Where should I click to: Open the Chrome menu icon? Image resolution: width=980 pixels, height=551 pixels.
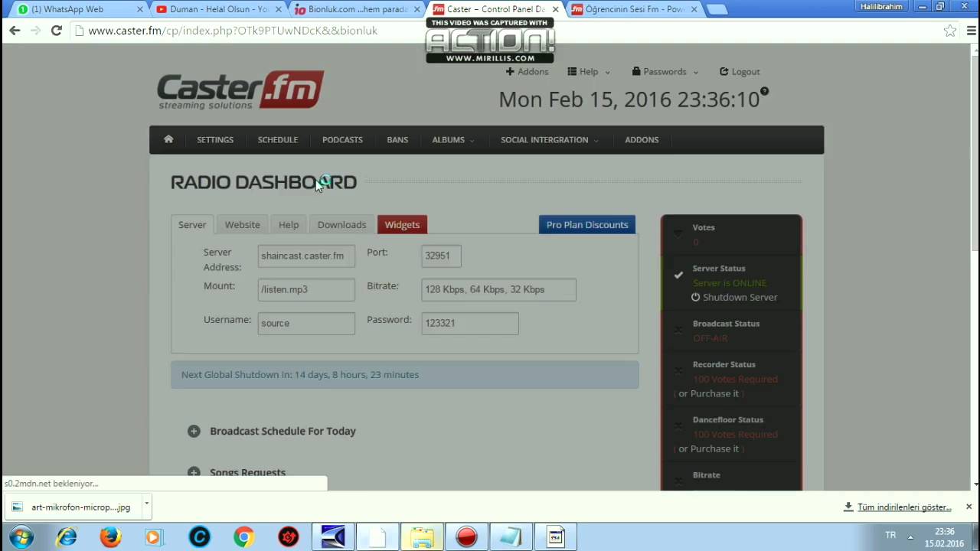pos(971,31)
